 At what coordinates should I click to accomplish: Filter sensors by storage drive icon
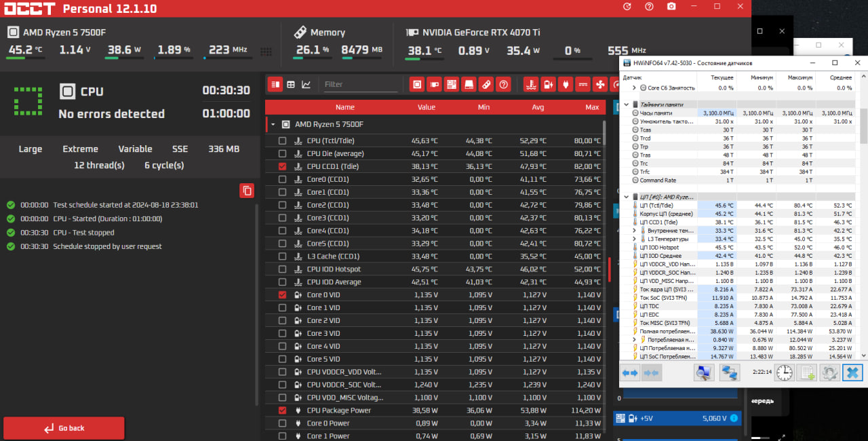point(469,84)
